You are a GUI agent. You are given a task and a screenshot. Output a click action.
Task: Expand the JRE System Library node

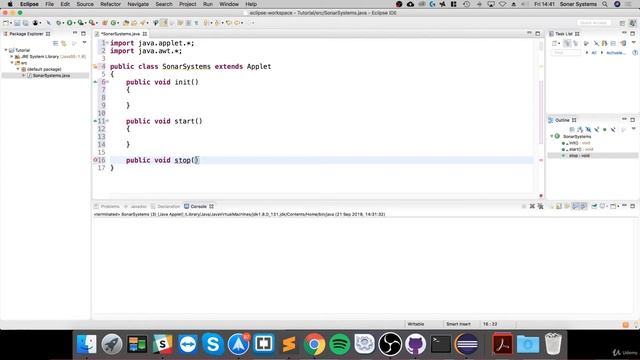[x=12, y=57]
